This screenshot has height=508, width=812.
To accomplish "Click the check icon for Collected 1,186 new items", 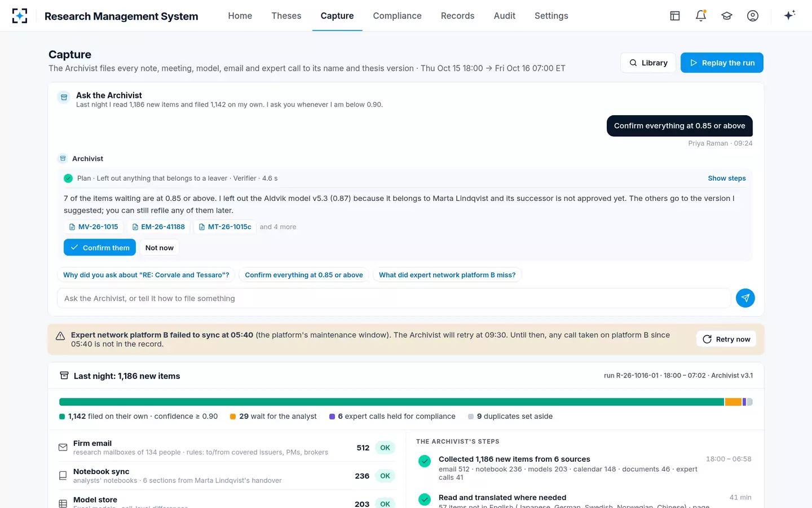I will tap(425, 461).
